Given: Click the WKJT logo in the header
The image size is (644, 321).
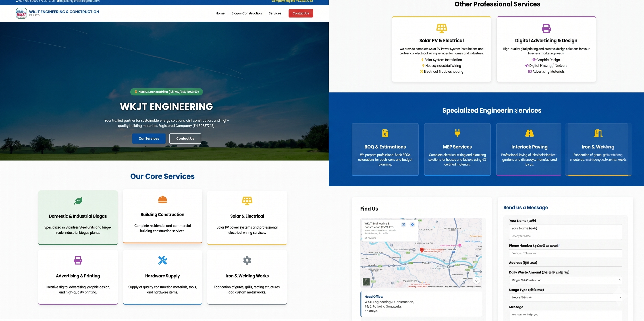Looking at the screenshot, I should pos(21,13).
